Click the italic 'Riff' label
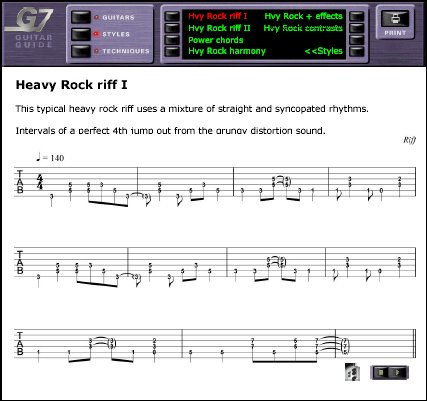This screenshot has height=401, width=427. 410,140
